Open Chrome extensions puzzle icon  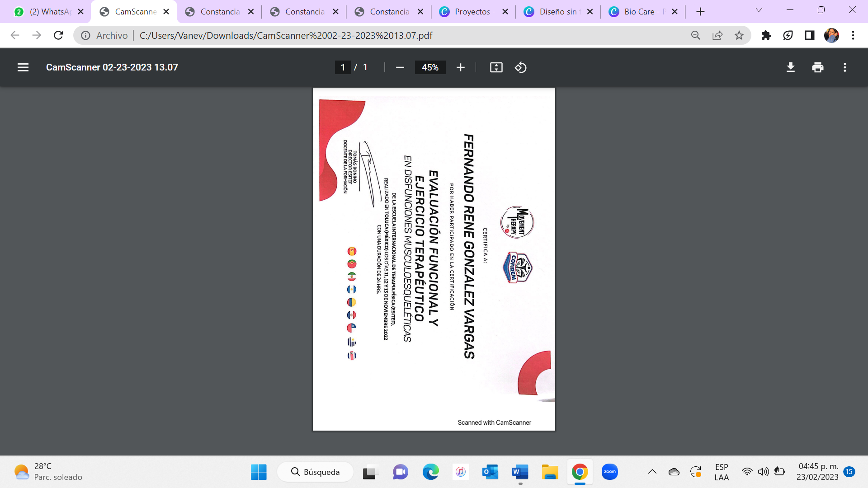pyautogui.click(x=766, y=35)
